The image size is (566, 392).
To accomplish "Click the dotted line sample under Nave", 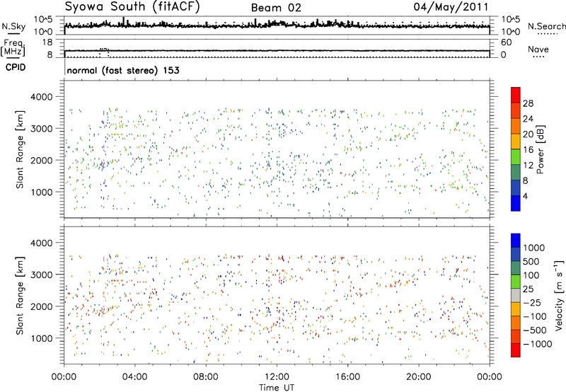I will (x=539, y=57).
